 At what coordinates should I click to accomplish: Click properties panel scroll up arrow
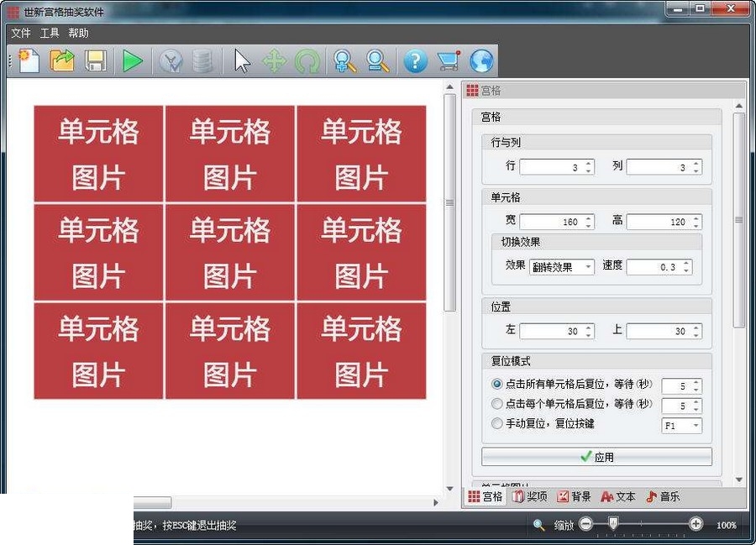click(x=739, y=106)
